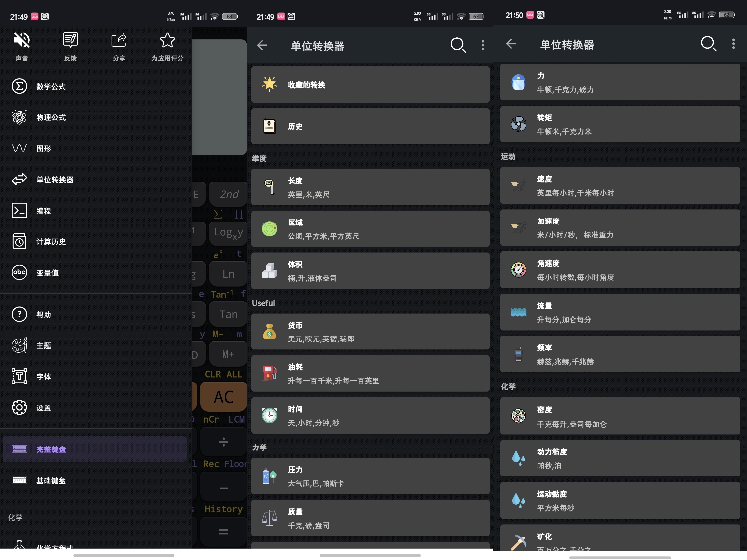Click the 主题 palette icon

(x=19, y=345)
